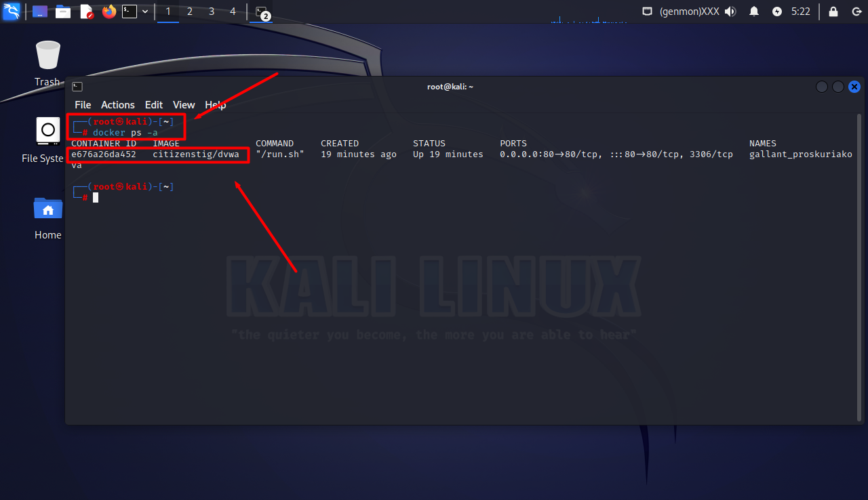The width and height of the screenshot is (868, 500).
Task: Expand the terminal launcher dropdown arrow
Action: [145, 12]
